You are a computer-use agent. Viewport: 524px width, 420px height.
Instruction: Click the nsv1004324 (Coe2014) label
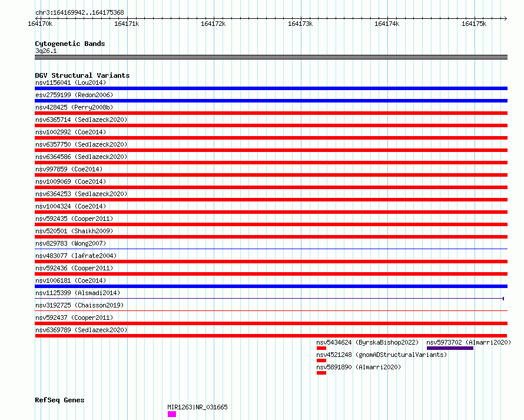[x=71, y=206]
